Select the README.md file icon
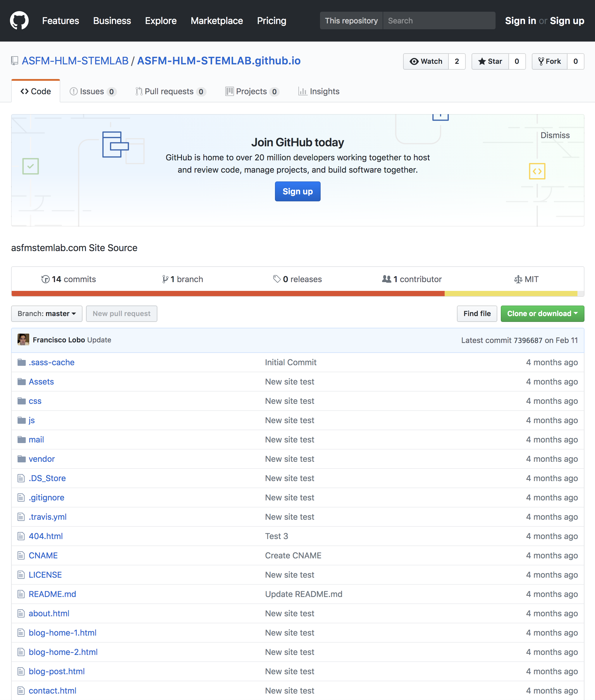The image size is (595, 700). coord(21,594)
